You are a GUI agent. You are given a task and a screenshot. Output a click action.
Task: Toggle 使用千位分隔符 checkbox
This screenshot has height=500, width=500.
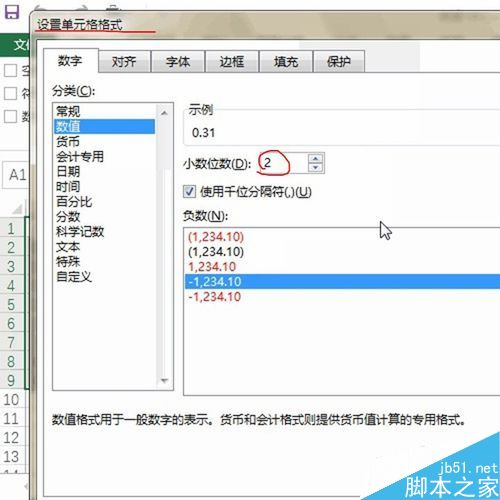(x=189, y=192)
